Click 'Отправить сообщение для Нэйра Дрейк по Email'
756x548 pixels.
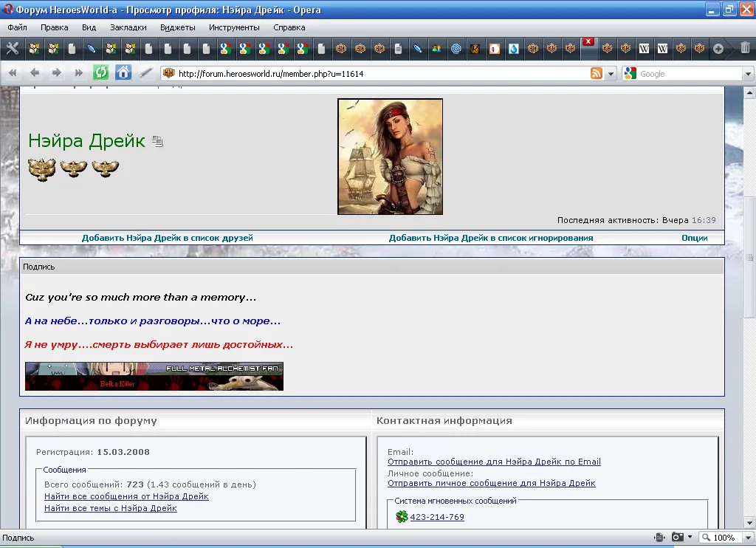[x=494, y=462]
